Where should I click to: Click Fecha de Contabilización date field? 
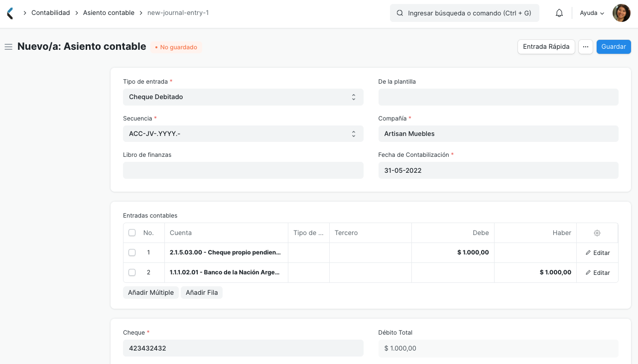[x=498, y=170]
